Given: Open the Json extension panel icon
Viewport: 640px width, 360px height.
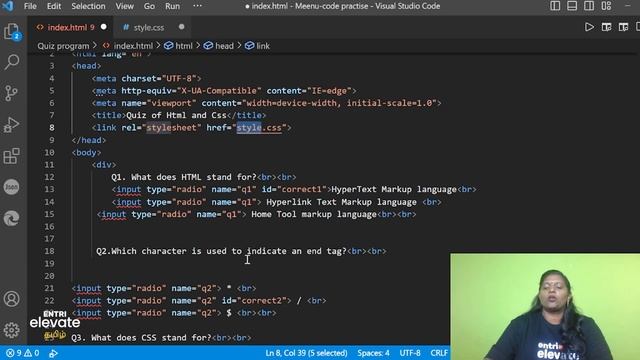Looking at the screenshot, I should click(x=11, y=187).
